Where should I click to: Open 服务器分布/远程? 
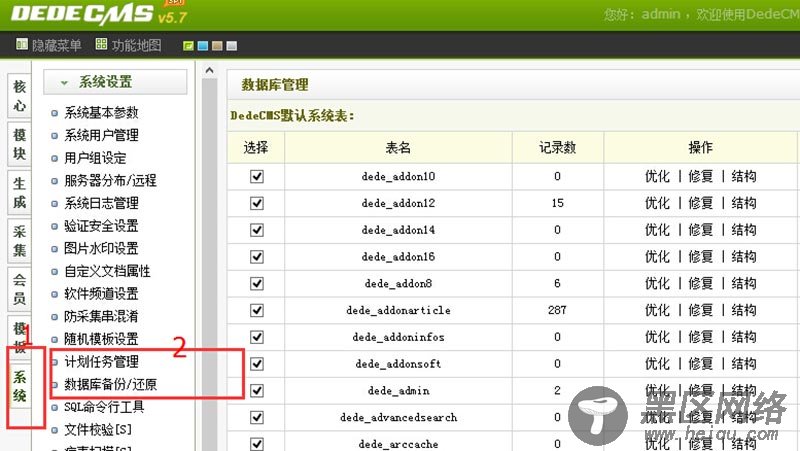tap(110, 180)
